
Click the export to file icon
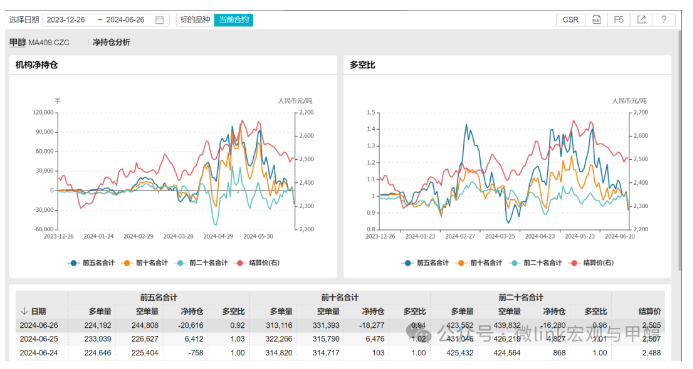coord(596,20)
